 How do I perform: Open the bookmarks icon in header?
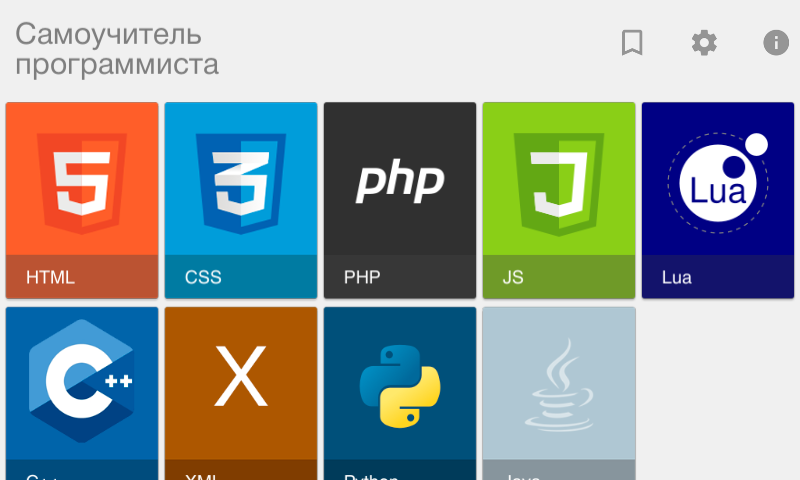[x=632, y=42]
